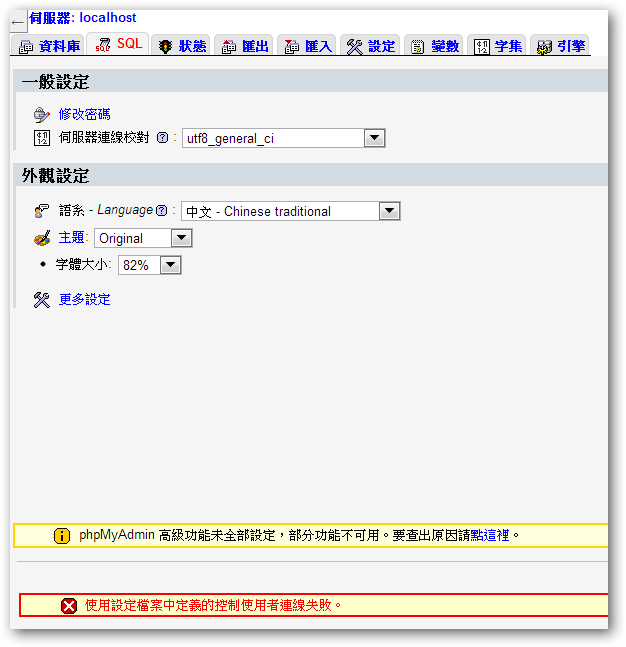Open the 狀態 status tab

tap(180, 46)
